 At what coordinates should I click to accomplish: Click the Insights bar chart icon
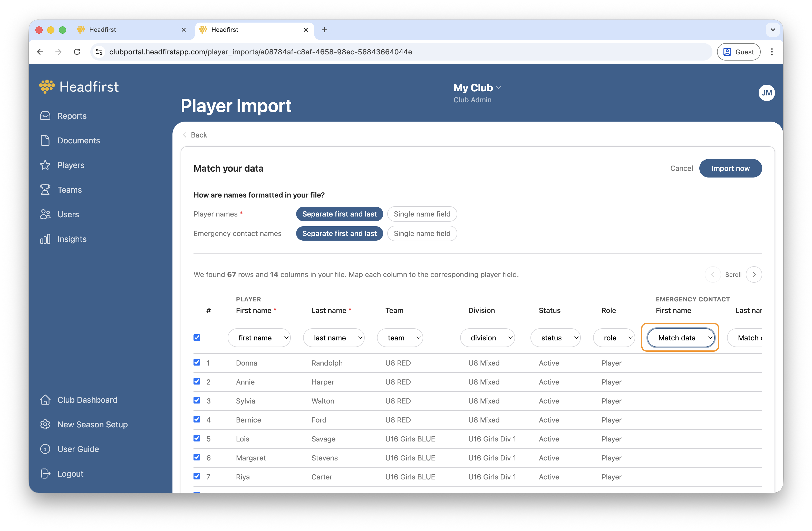tap(45, 239)
